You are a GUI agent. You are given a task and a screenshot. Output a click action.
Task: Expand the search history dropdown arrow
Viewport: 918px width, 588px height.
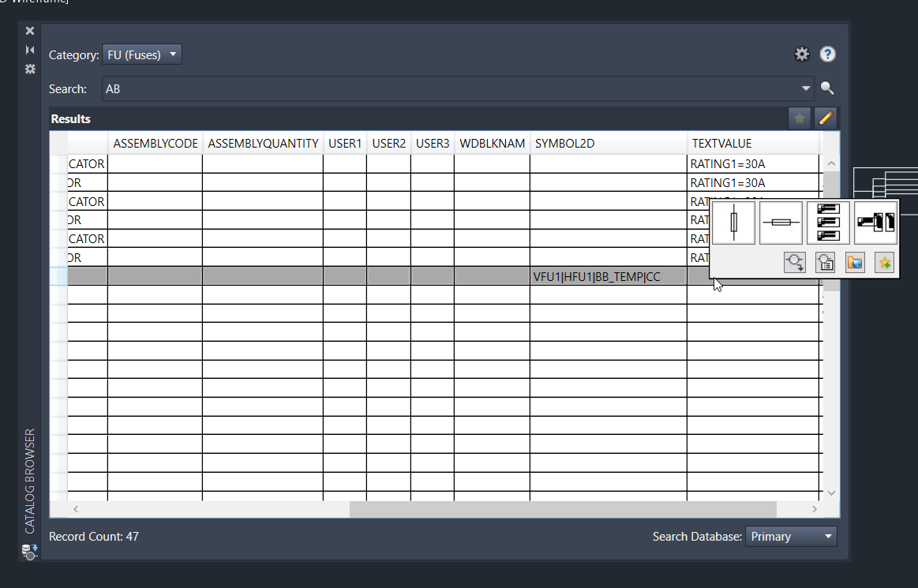(x=807, y=88)
